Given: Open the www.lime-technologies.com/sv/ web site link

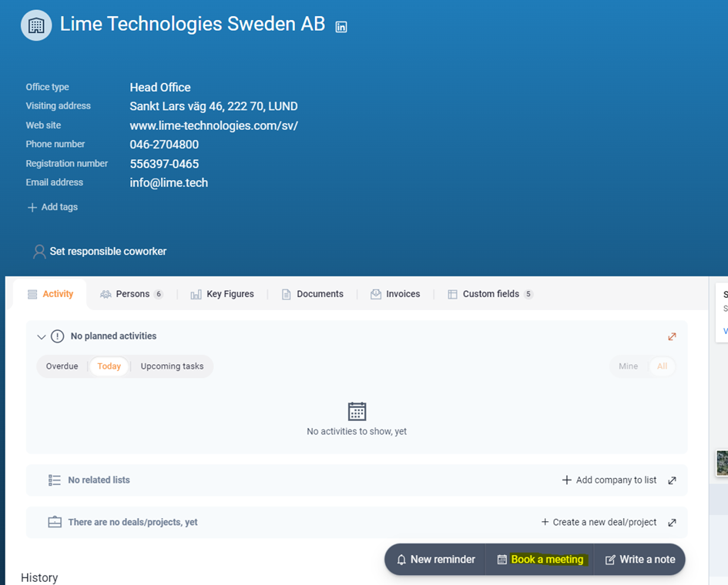Looking at the screenshot, I should (214, 125).
